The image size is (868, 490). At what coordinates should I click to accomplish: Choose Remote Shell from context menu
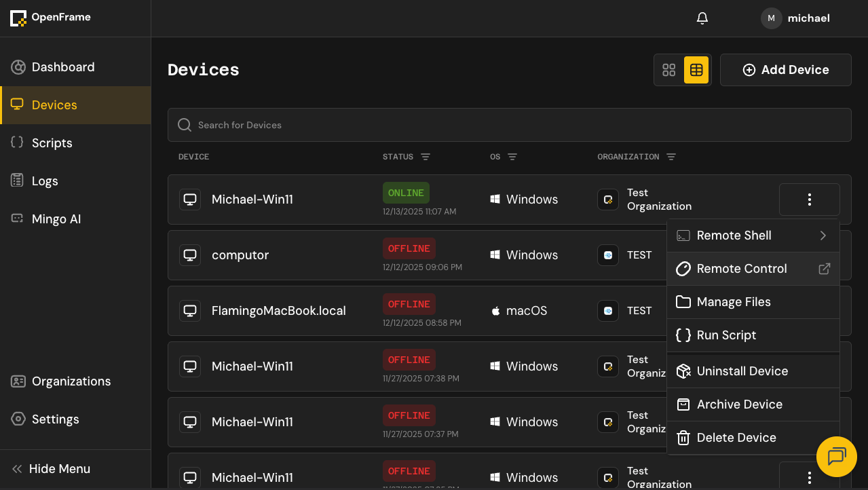pyautogui.click(x=753, y=235)
